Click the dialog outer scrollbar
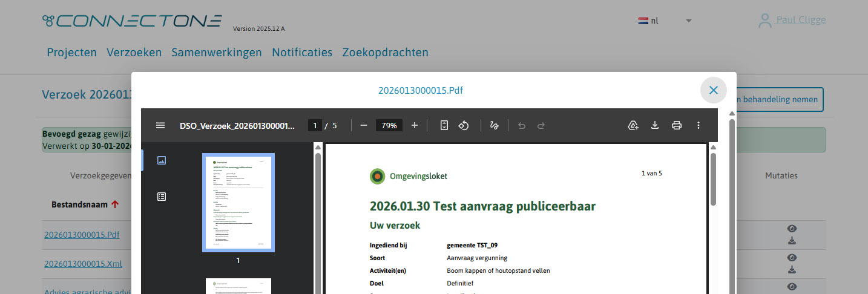 (732, 206)
